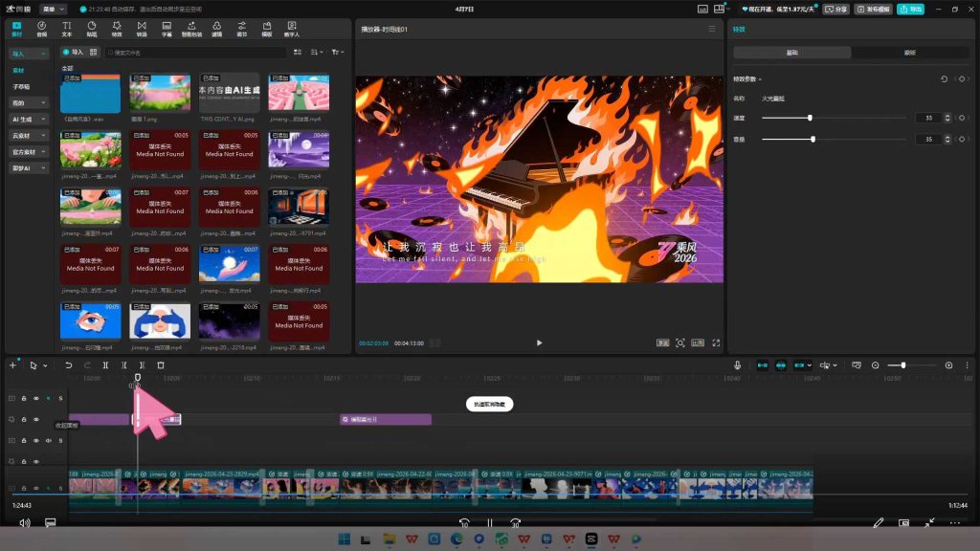
Task: Open the 数字人 digital human panel icon
Action: coord(292,29)
